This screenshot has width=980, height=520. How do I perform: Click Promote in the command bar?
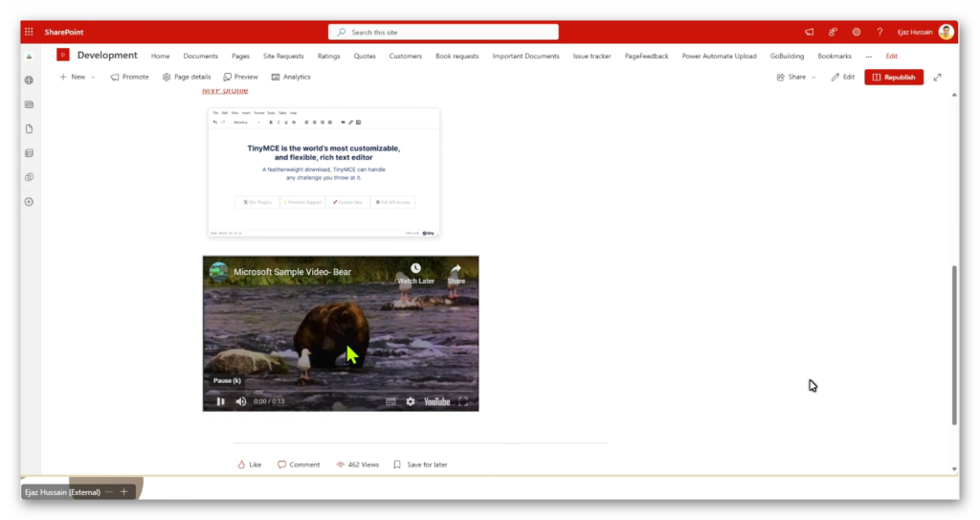click(129, 77)
